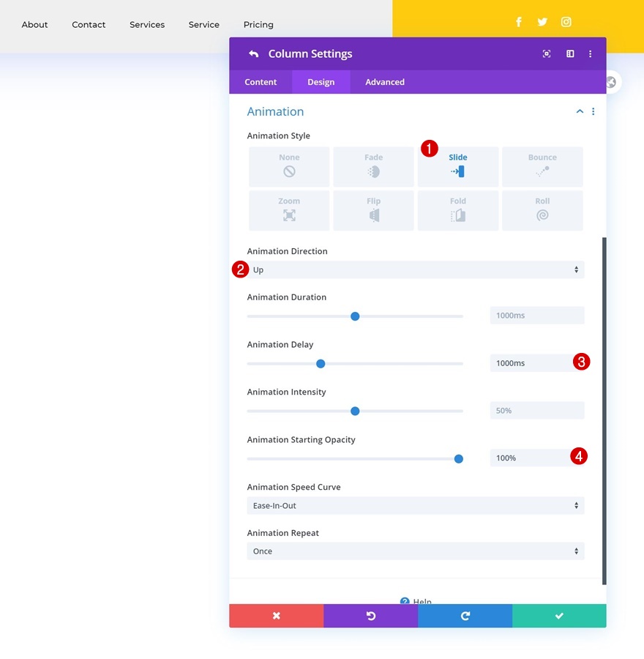Open Animation section options dots
Image resolution: width=644 pixels, height=659 pixels.
click(594, 111)
